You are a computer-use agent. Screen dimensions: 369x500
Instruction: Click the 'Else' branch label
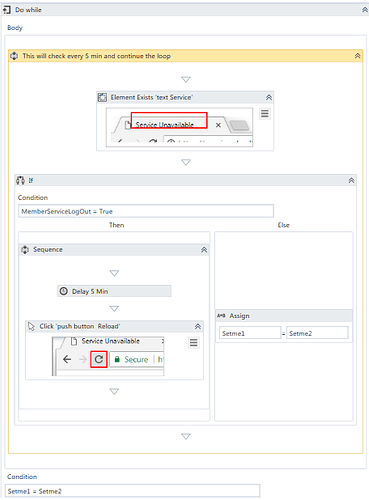pos(284,225)
